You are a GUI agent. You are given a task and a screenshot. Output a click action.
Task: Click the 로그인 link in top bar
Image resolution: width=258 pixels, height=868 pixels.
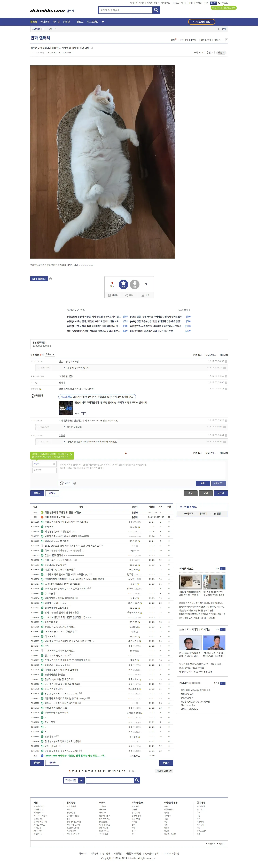pos(213,3)
